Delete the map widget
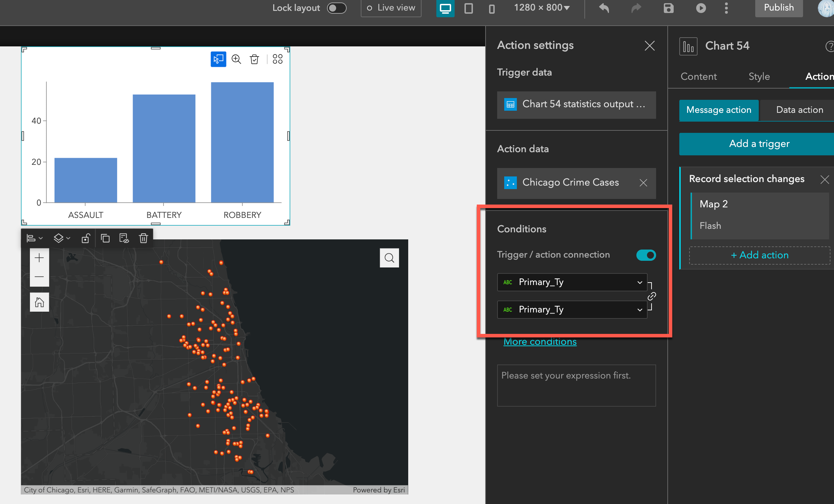834x504 pixels. coord(143,238)
